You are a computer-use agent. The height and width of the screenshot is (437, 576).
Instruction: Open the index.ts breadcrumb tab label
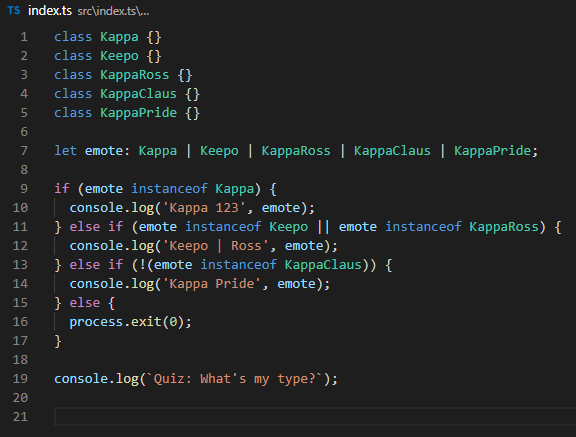click(50, 11)
